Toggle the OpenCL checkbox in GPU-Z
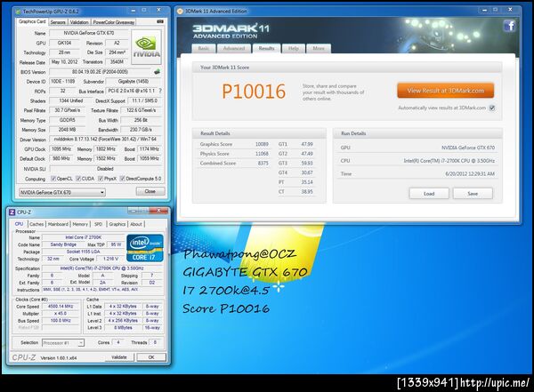The image size is (534, 392). click(53, 179)
